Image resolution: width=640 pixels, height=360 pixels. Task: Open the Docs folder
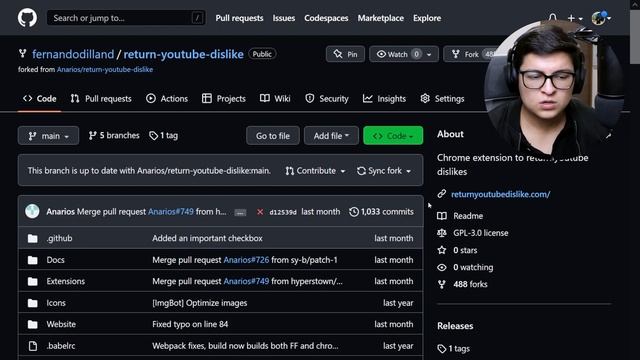(56, 260)
